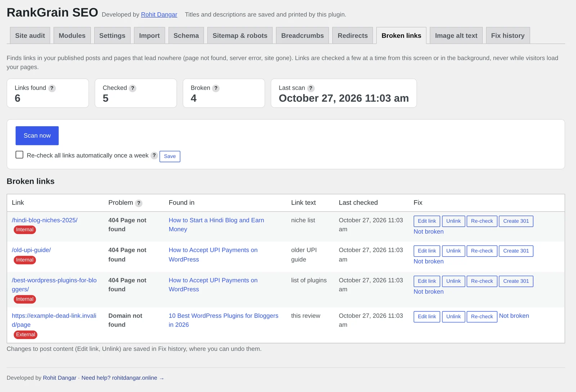The height and width of the screenshot is (392, 576).
Task: Open help icon beside Broken count
Action: (216, 88)
